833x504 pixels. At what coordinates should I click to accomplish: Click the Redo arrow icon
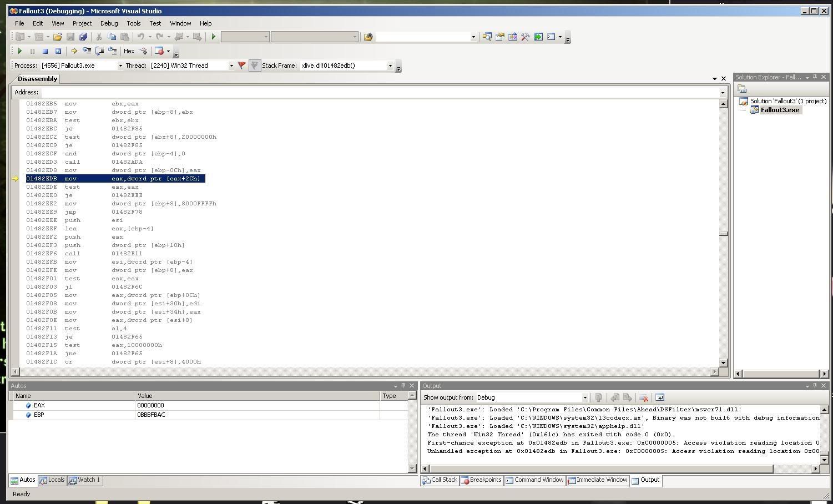point(160,37)
